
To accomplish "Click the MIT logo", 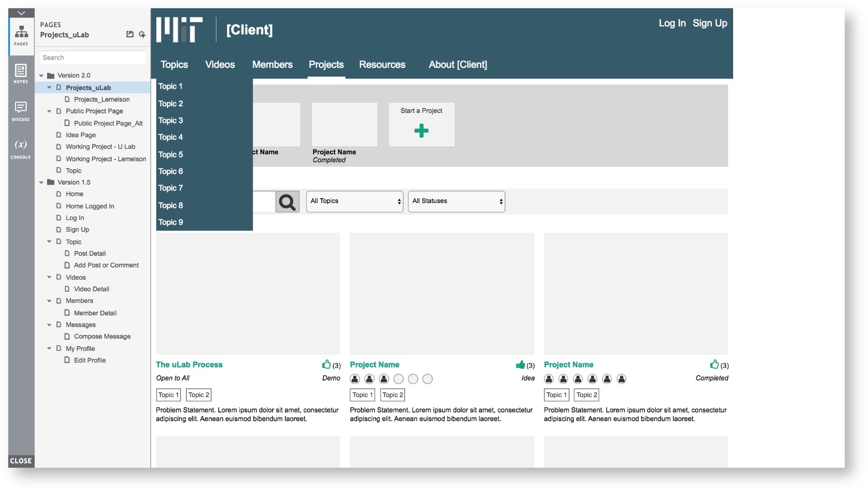I will (179, 30).
